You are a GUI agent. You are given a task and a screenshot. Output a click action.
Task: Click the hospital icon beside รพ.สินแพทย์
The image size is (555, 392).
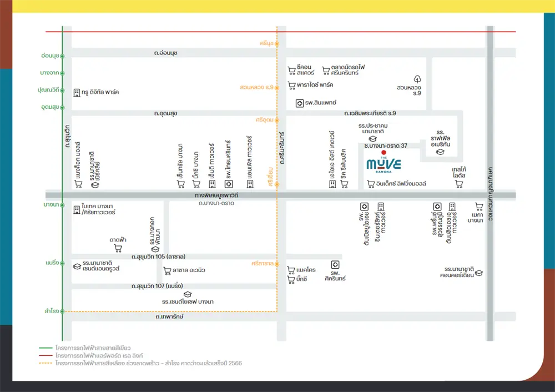click(x=300, y=103)
